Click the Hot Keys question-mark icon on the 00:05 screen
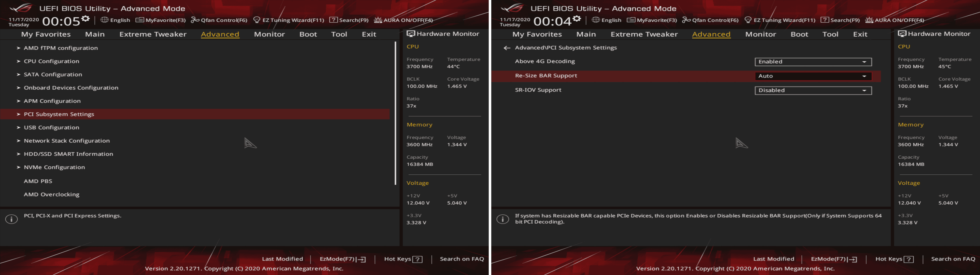 click(417, 259)
